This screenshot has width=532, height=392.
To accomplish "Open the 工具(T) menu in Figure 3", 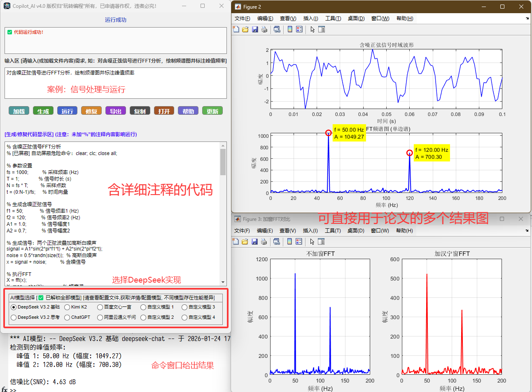I will [x=333, y=231].
